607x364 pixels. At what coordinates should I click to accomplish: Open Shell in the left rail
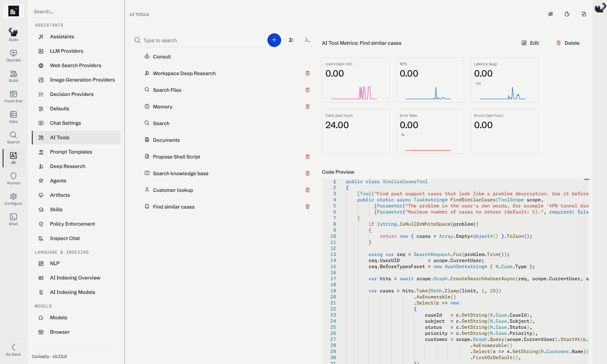click(13, 219)
